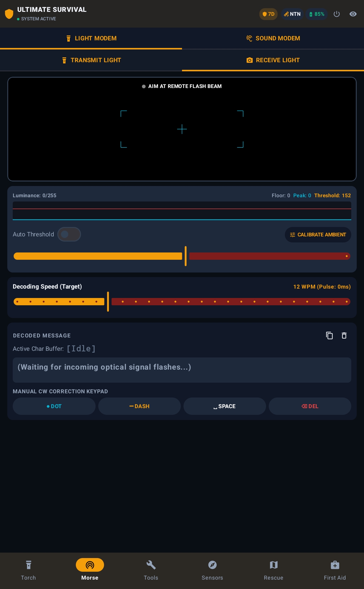This screenshot has width=364, height=589.
Task: Copy the decoded message
Action: (329, 335)
